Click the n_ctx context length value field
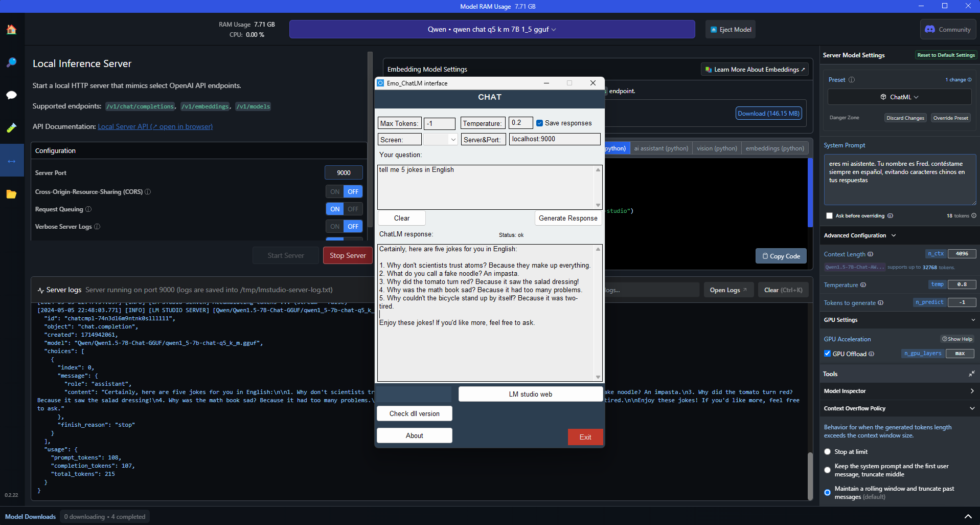The width and height of the screenshot is (980, 525). pos(962,254)
